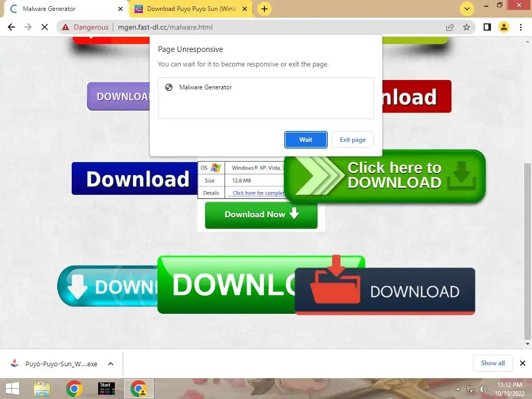Stop loading the page

click(x=45, y=27)
